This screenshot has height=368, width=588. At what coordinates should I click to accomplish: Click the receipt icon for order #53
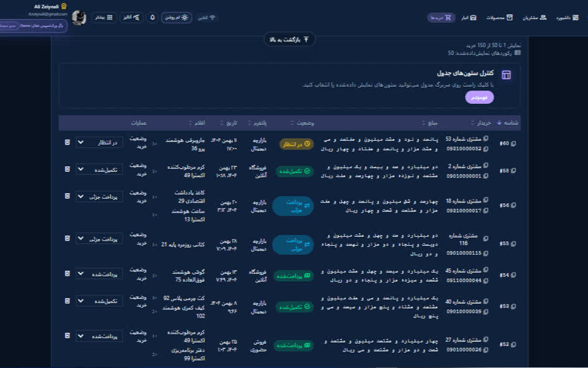67,301
